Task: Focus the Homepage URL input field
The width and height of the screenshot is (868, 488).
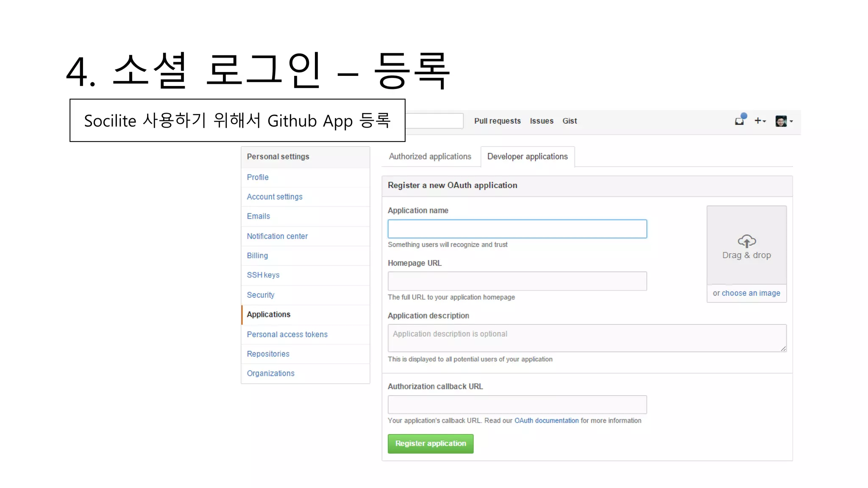Action: tap(517, 281)
